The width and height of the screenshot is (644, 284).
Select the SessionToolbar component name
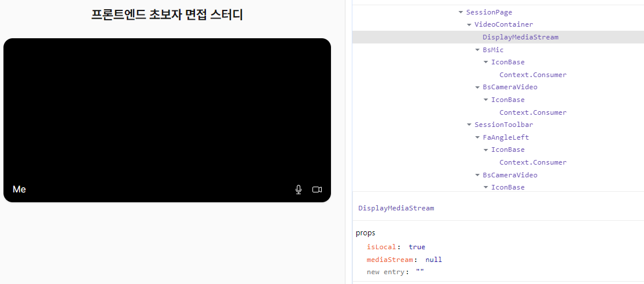tap(503, 125)
